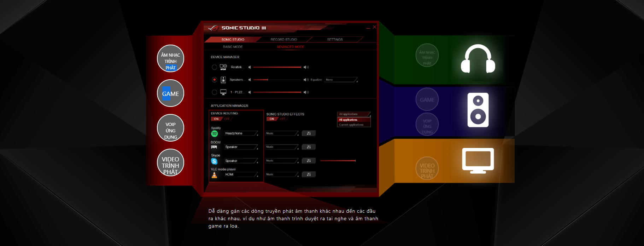Select the 1 - PL22 monitor radio button

pos(214,92)
